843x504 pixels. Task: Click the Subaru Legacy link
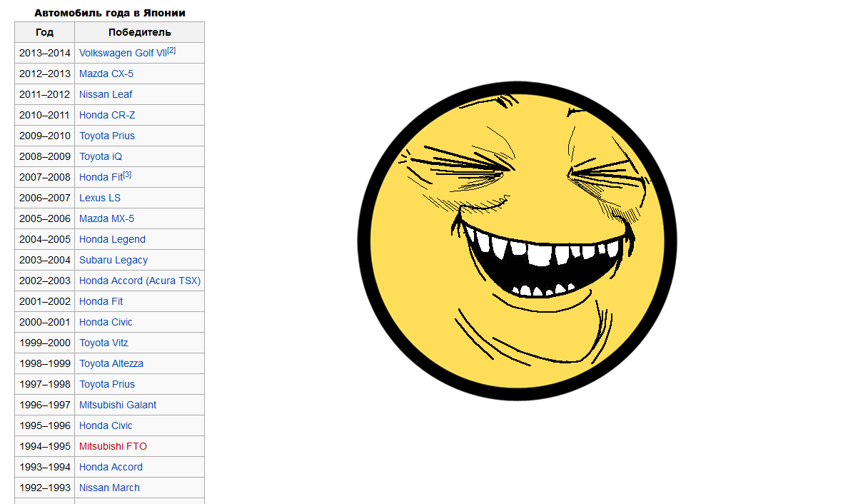[x=113, y=261]
